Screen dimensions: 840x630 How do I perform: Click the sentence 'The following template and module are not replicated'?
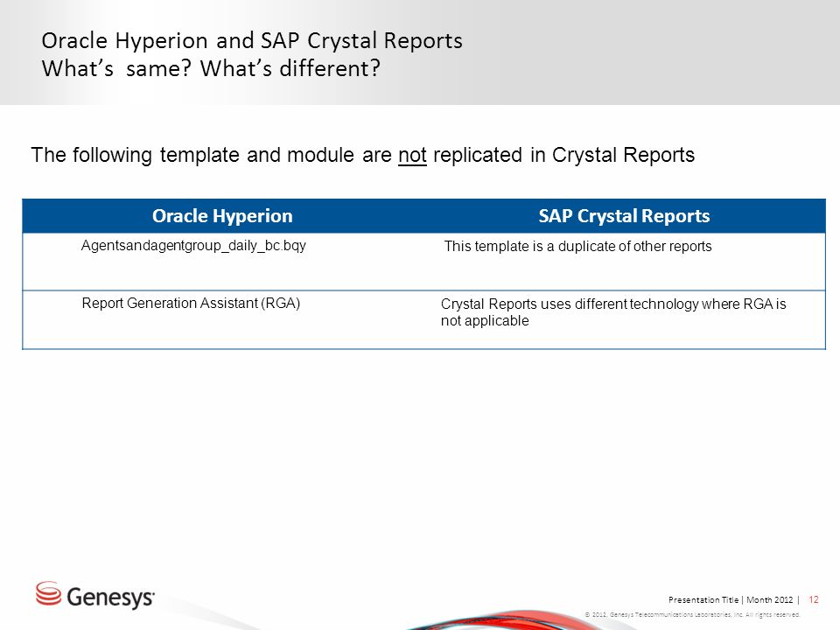click(x=362, y=155)
